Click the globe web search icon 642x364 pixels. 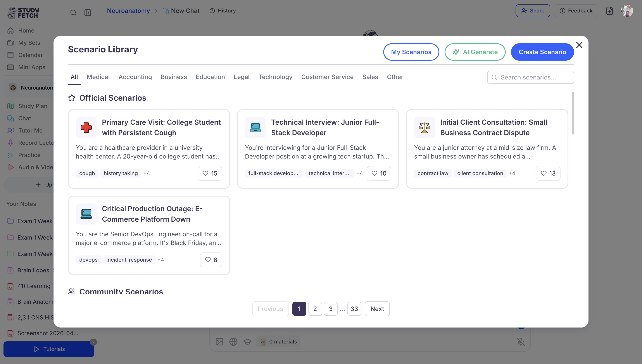click(233, 342)
